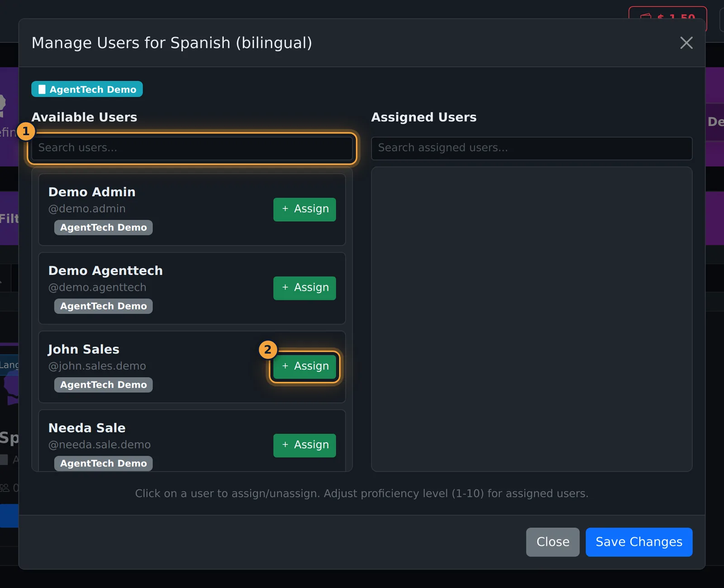724x588 pixels.
Task: Save Changes to user assignments
Action: [x=639, y=542]
